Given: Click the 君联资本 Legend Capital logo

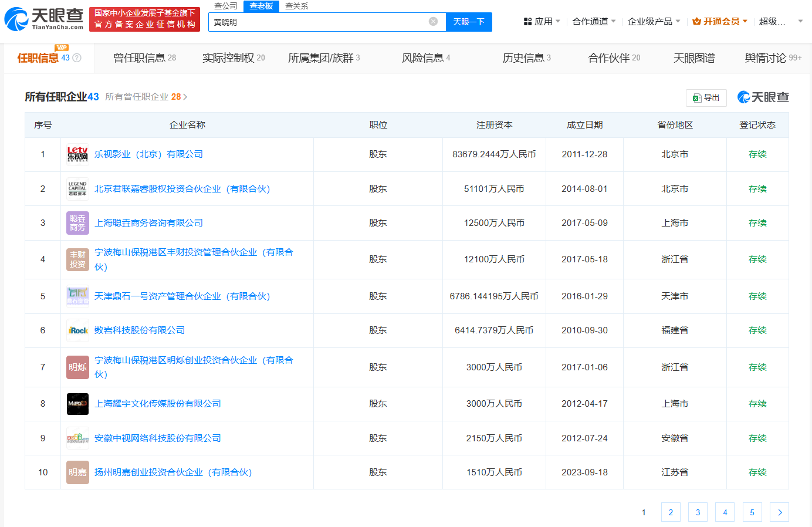Looking at the screenshot, I should coord(77,188).
